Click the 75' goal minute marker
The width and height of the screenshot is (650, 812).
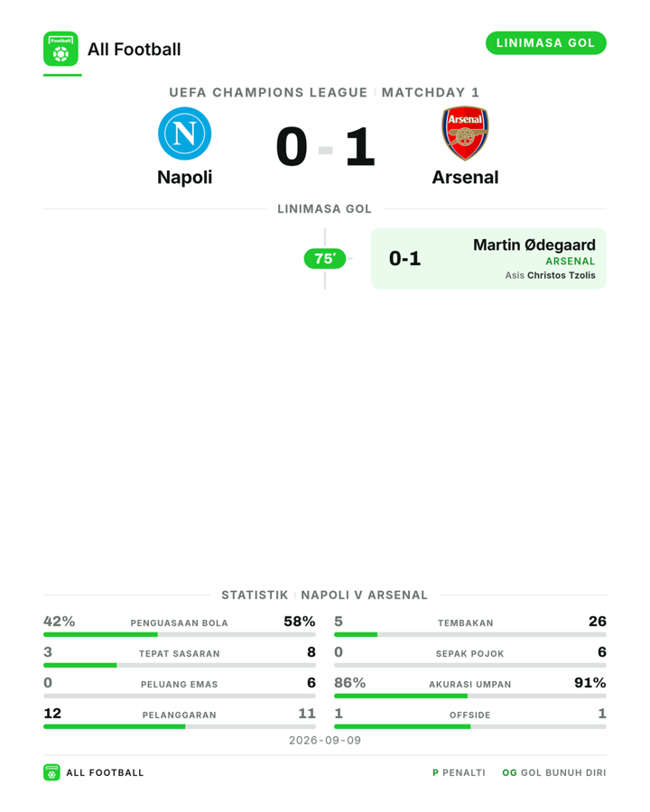pos(325,258)
